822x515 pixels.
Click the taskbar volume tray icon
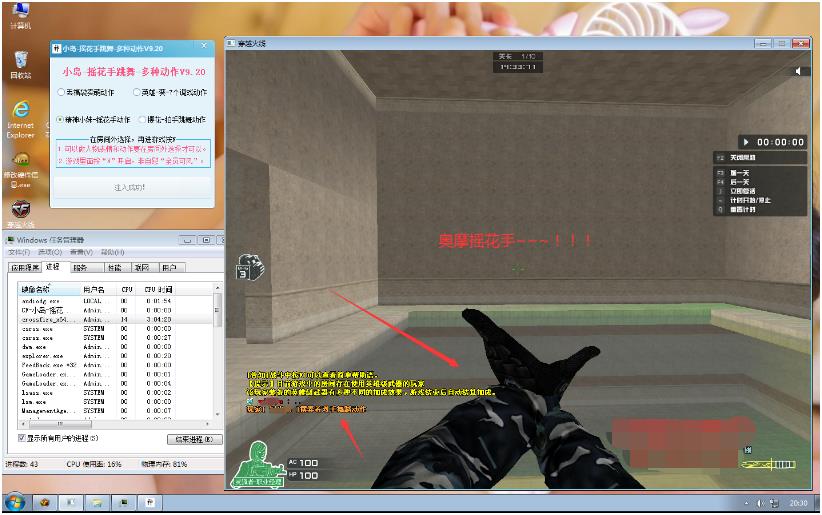(x=760, y=503)
